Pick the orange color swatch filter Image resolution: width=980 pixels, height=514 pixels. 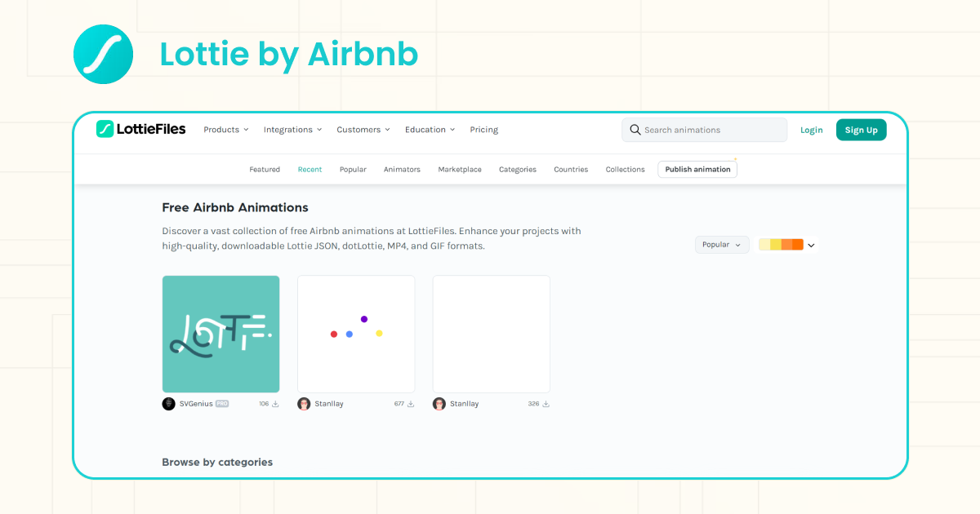pos(798,245)
